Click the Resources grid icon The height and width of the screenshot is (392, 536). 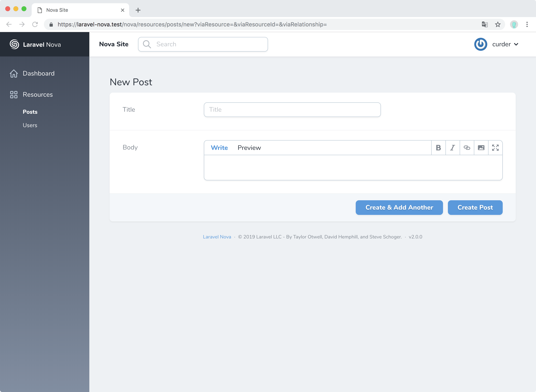(x=14, y=95)
